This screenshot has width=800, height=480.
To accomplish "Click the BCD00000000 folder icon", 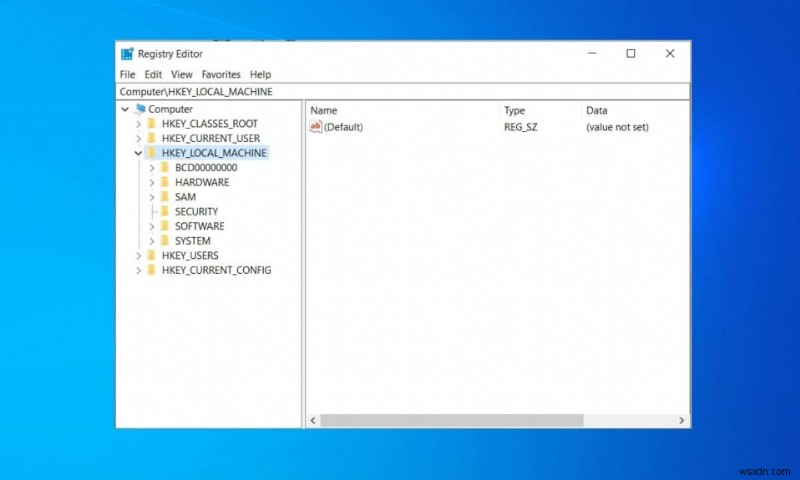I will [x=164, y=167].
